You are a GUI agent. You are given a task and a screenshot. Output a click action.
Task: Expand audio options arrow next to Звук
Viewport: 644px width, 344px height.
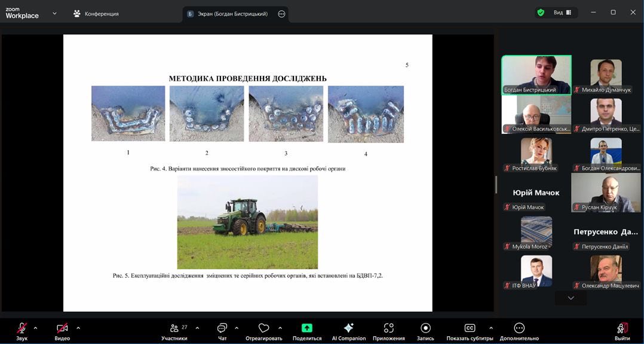[35, 328]
